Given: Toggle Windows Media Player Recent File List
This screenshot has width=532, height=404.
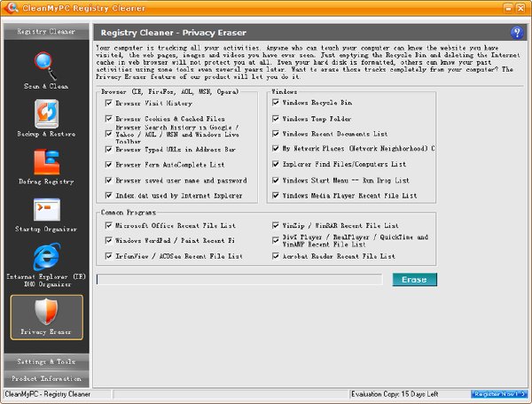Looking at the screenshot, I should [x=276, y=196].
